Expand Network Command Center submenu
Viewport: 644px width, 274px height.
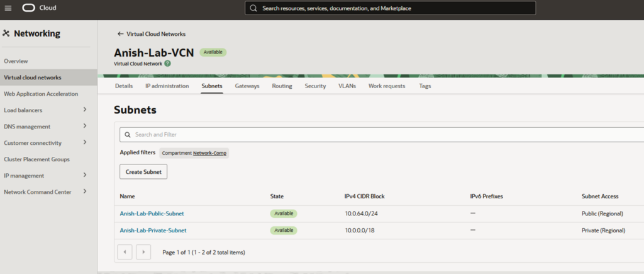[x=85, y=191]
